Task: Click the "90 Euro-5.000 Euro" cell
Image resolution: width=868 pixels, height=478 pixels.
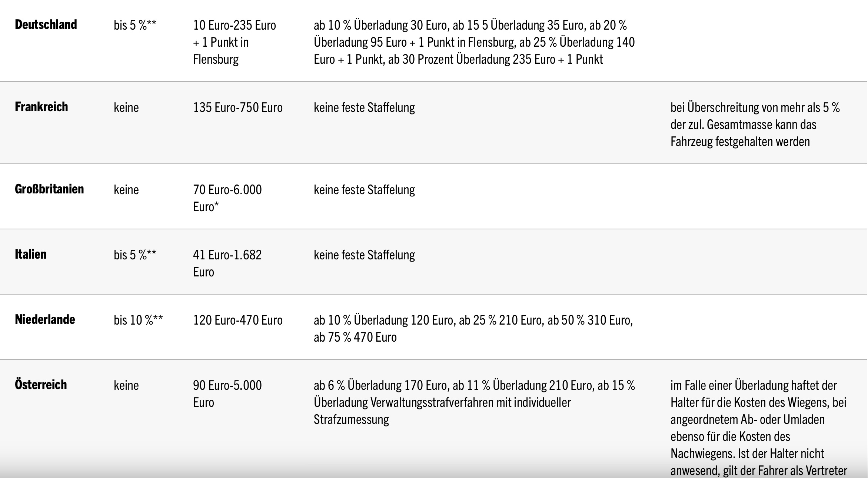Action: tap(227, 394)
